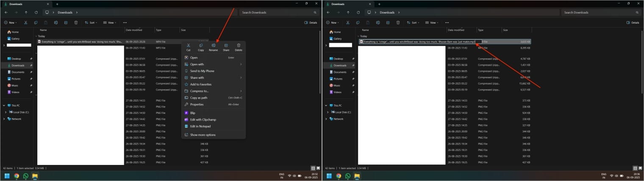
Task: Click the Cut scissors icon in left window toolbar
Action: [26, 22]
